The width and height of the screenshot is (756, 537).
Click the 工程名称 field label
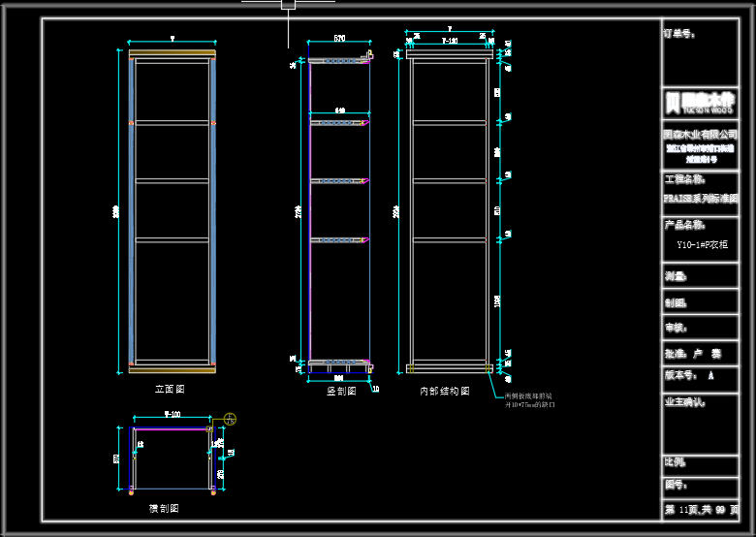point(684,179)
